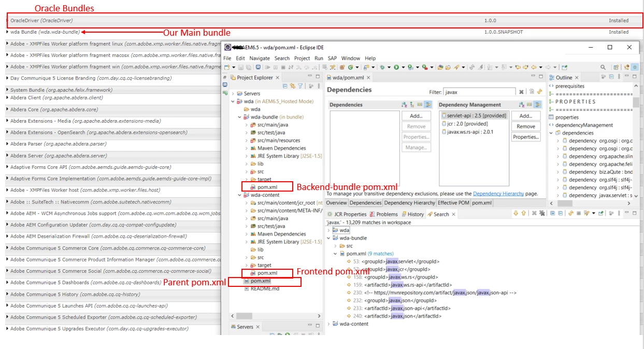This screenshot has width=644, height=349.
Task: Toggle the selected perspective button at toolbar end
Action: 635,67
